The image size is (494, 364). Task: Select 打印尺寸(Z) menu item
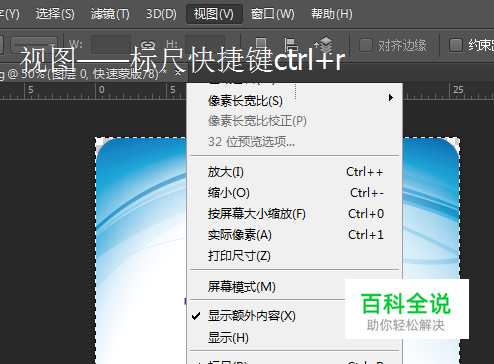coord(295,256)
